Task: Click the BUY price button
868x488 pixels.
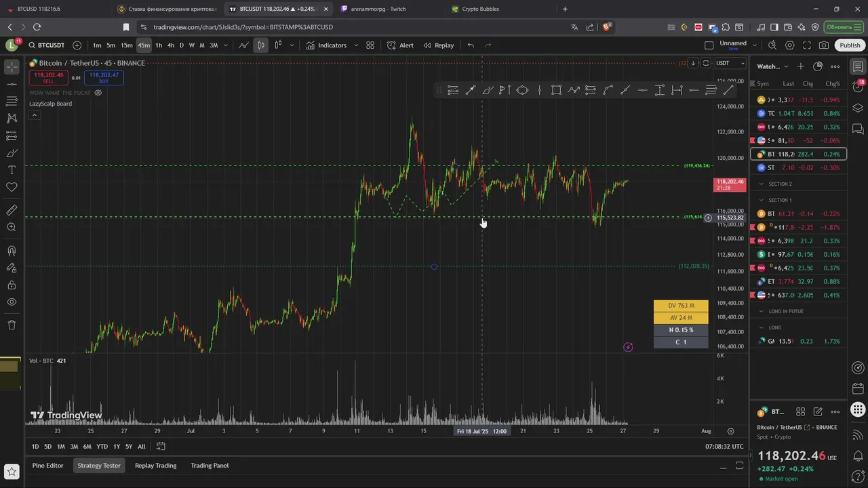Action: (104, 78)
